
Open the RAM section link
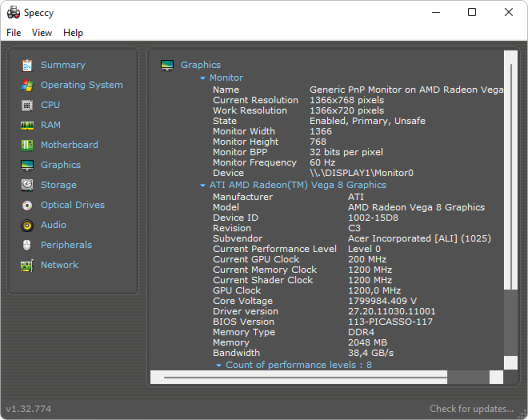click(51, 125)
